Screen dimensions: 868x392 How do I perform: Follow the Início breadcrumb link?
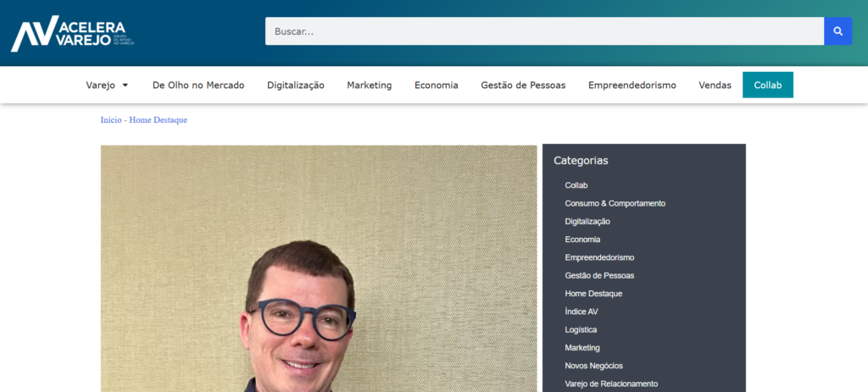click(111, 120)
